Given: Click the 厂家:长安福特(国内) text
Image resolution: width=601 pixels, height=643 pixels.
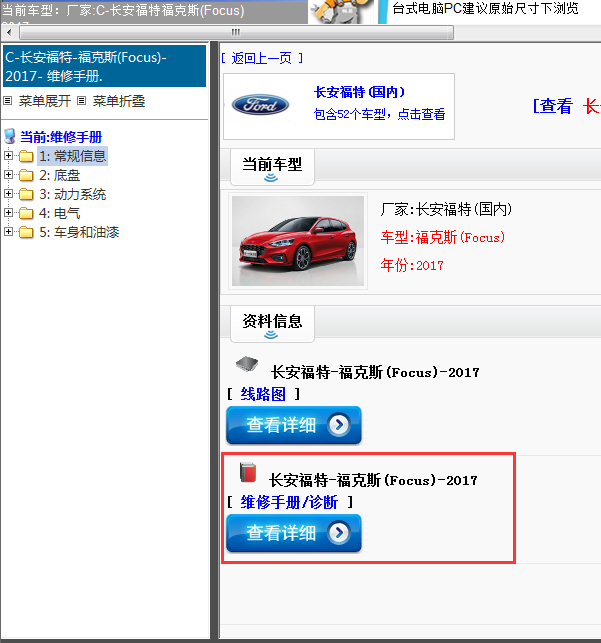Looking at the screenshot, I should point(446,210).
